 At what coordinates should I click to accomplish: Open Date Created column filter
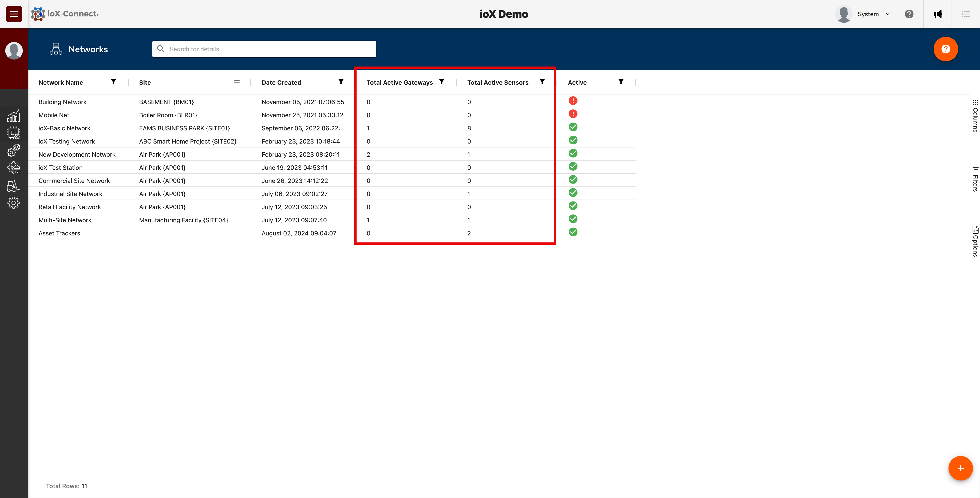341,82
